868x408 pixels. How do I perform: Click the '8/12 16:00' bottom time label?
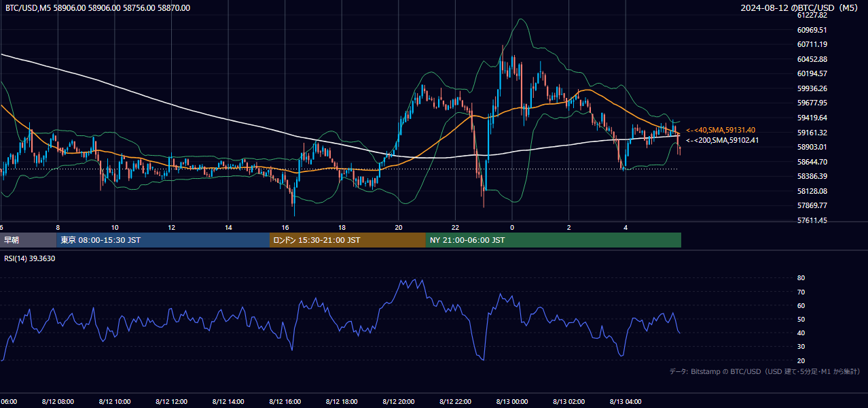[285, 401]
